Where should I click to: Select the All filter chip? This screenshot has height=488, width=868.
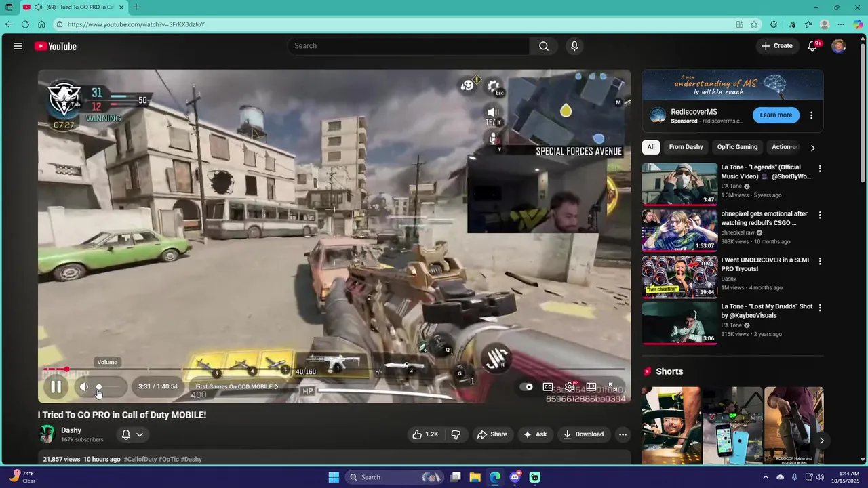click(x=651, y=147)
